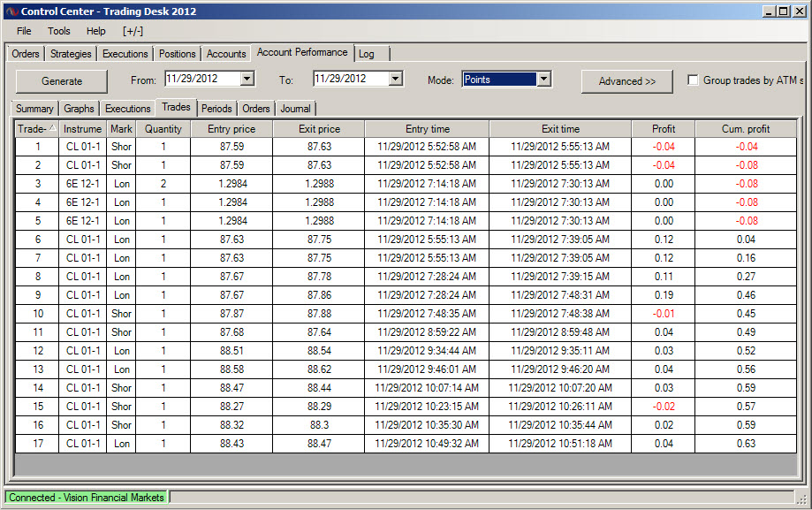Sort by Entry price column header

231,129
